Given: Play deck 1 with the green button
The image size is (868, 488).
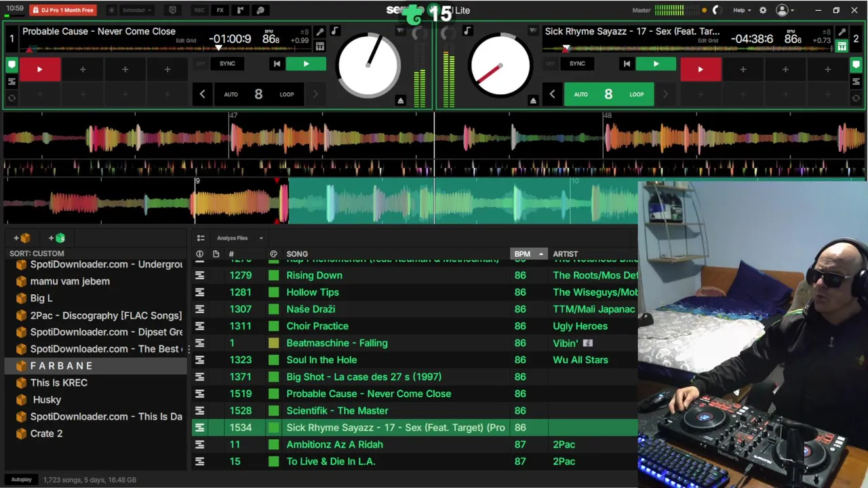Looking at the screenshot, I should [306, 64].
